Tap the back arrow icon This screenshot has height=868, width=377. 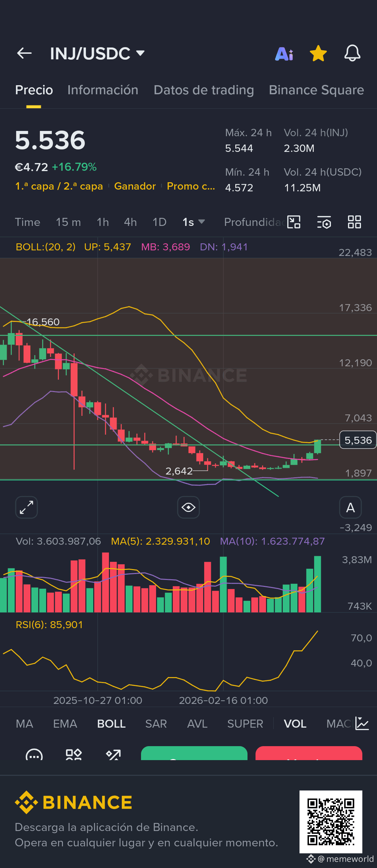point(24,53)
